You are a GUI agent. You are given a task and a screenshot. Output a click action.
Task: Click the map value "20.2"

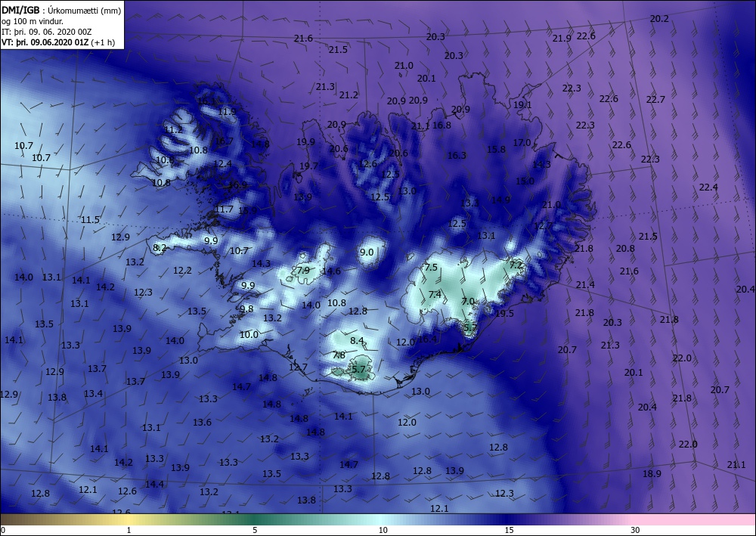659,19
